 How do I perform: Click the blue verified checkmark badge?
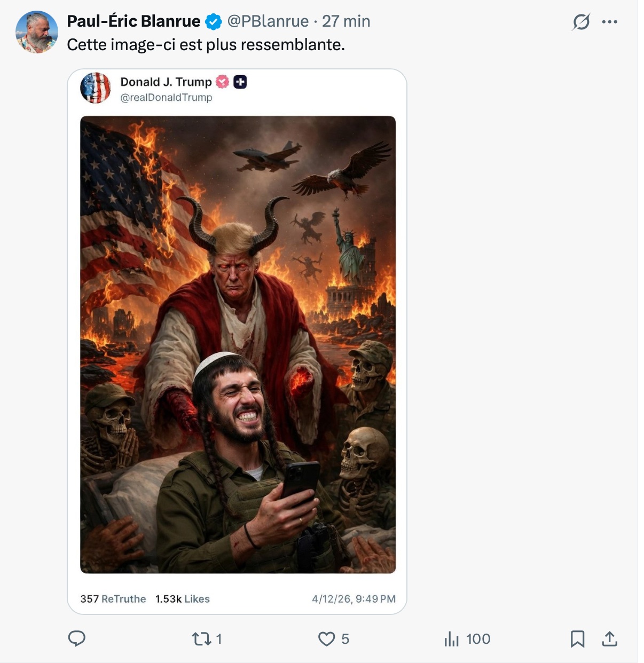(x=214, y=22)
